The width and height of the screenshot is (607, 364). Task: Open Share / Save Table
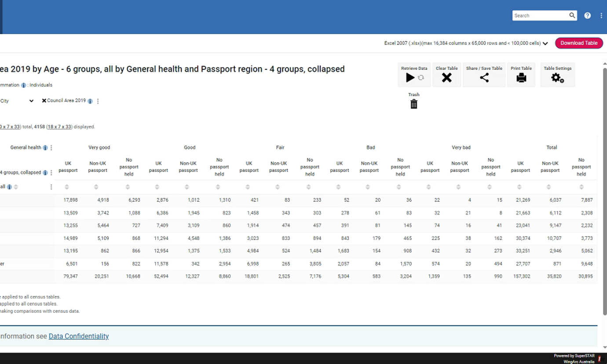coord(484,78)
